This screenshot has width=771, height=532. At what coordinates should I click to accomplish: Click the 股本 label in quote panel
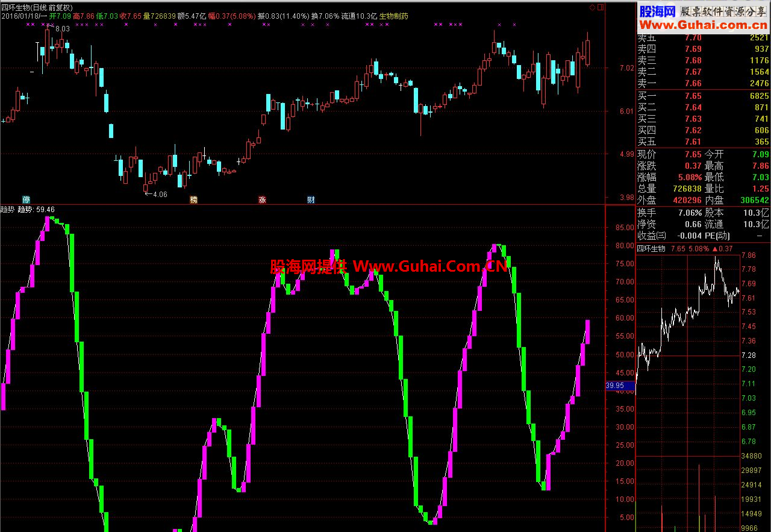(714, 213)
